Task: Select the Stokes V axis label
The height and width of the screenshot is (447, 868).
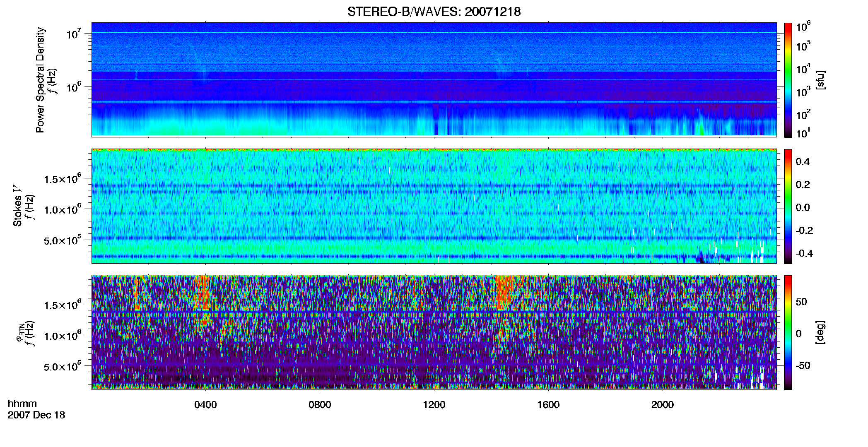Action: [x=17, y=206]
